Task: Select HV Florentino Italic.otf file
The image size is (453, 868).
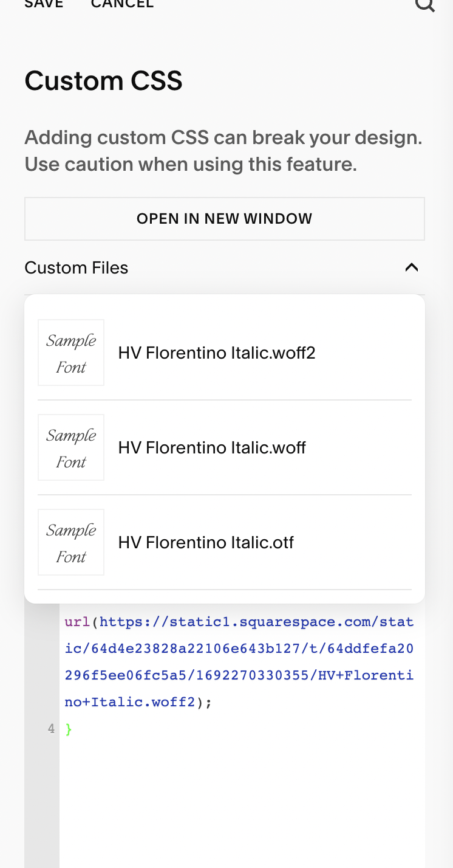Action: (x=225, y=542)
